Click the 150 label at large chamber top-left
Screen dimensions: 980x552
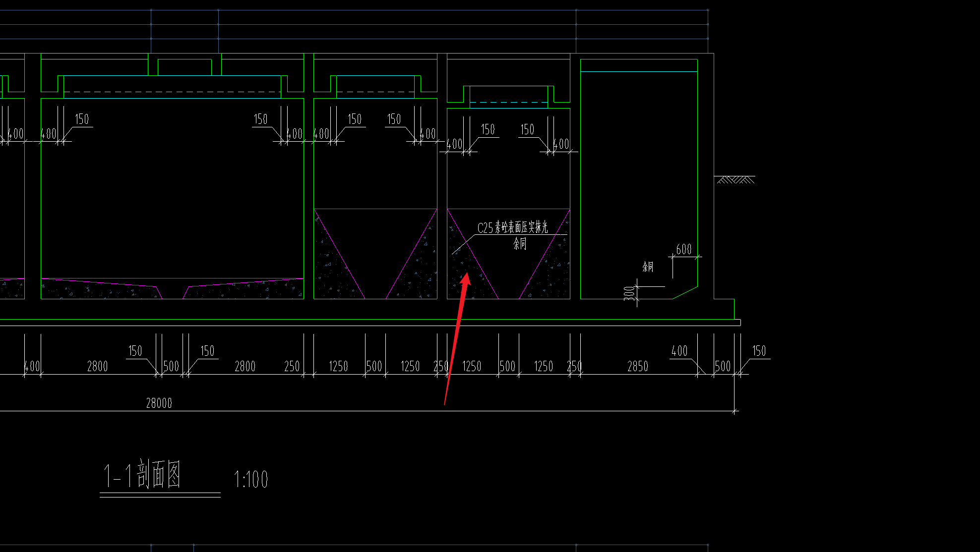[x=82, y=119]
